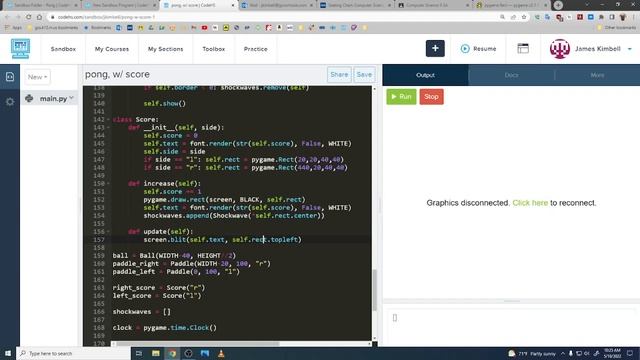Click the zoom magnifier icon in address bar
Image resolution: width=640 pixels, height=360 pixels.
click(x=502, y=17)
